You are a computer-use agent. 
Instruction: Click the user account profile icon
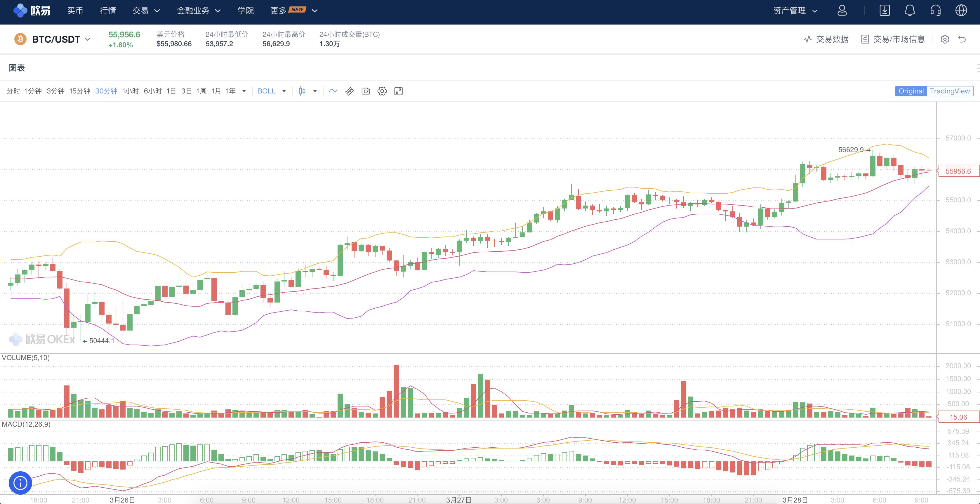(x=842, y=11)
